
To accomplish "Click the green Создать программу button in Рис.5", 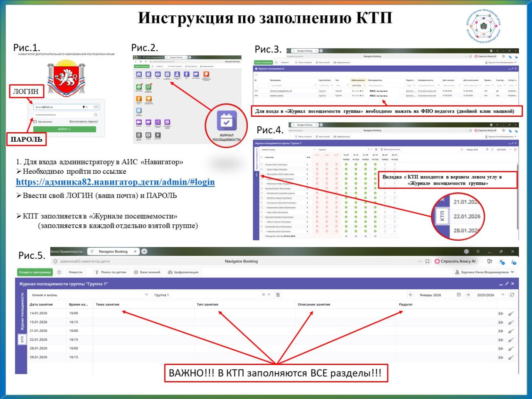I will click(x=35, y=272).
